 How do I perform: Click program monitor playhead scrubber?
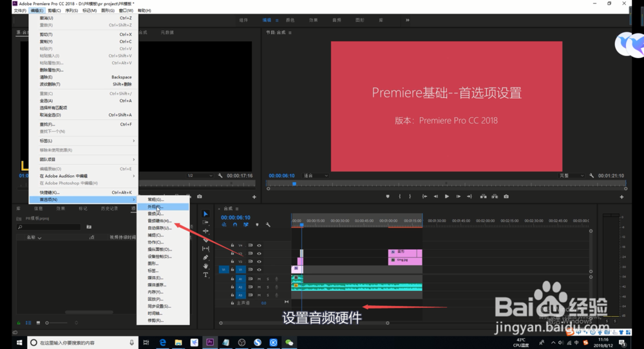pos(294,184)
